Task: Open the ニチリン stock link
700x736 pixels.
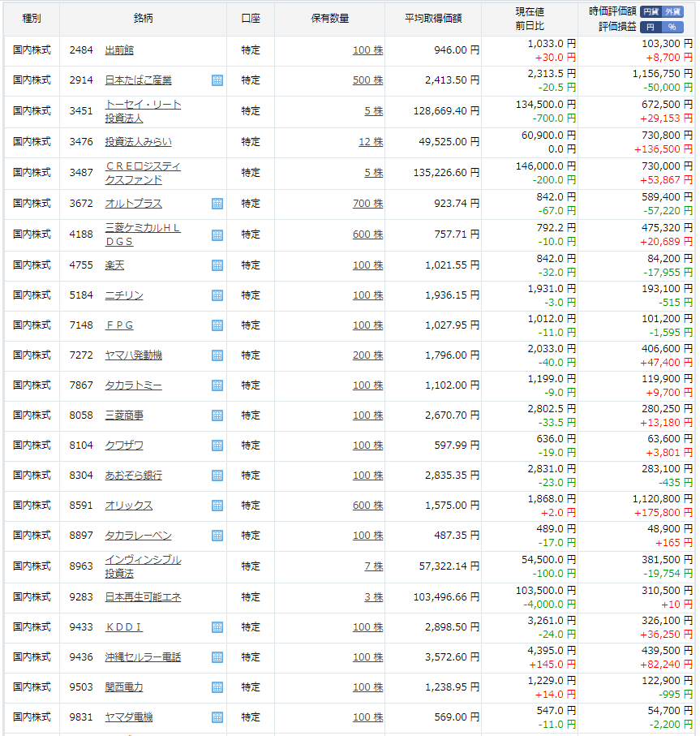Action: point(124,295)
